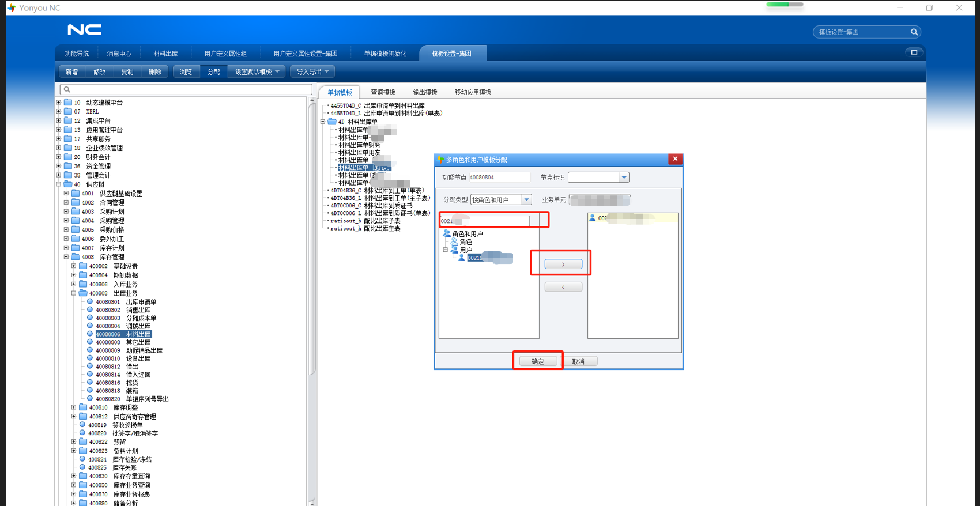Click the 角色和用户 root icon in dialog
The height and width of the screenshot is (506, 980).
click(447, 233)
